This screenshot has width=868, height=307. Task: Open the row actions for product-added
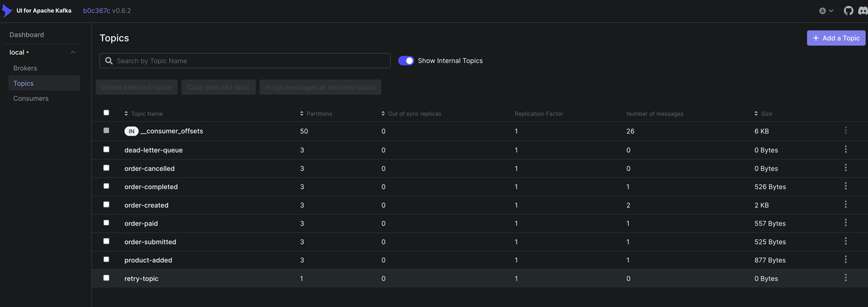[x=846, y=260]
